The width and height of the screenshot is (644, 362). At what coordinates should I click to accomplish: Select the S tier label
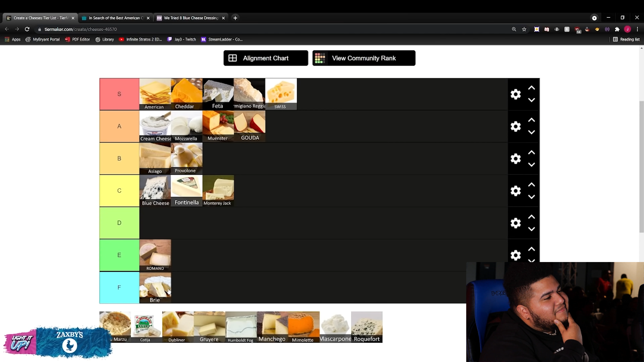click(119, 94)
